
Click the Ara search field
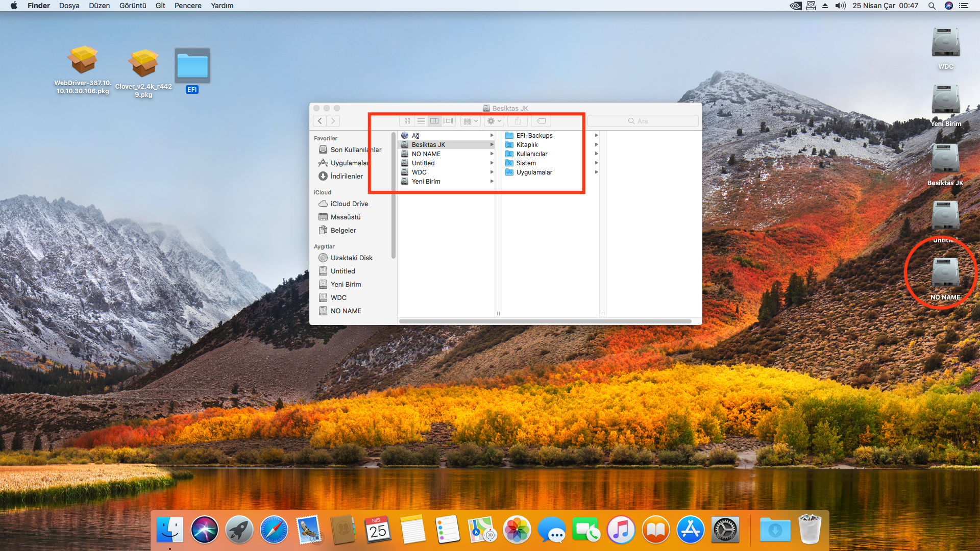pos(643,121)
